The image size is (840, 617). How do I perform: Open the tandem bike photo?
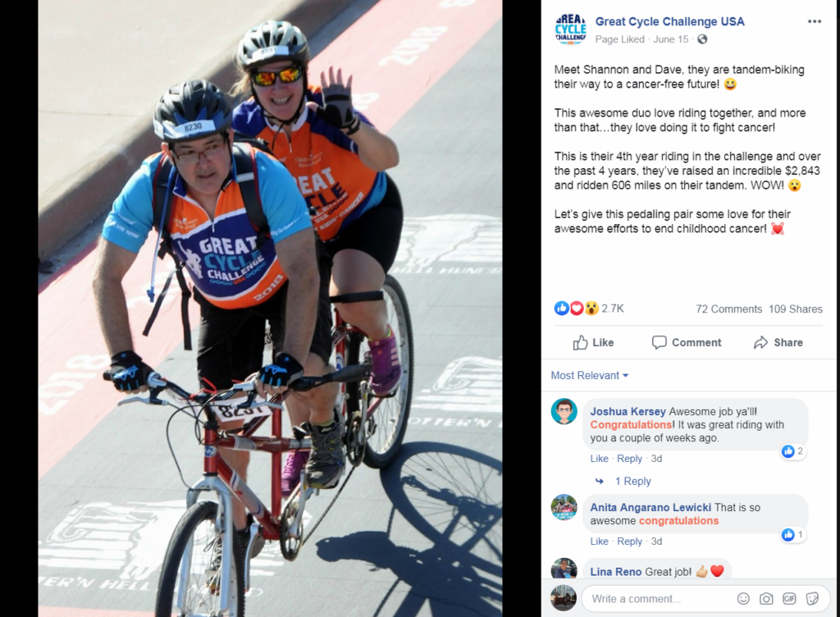coord(271,308)
